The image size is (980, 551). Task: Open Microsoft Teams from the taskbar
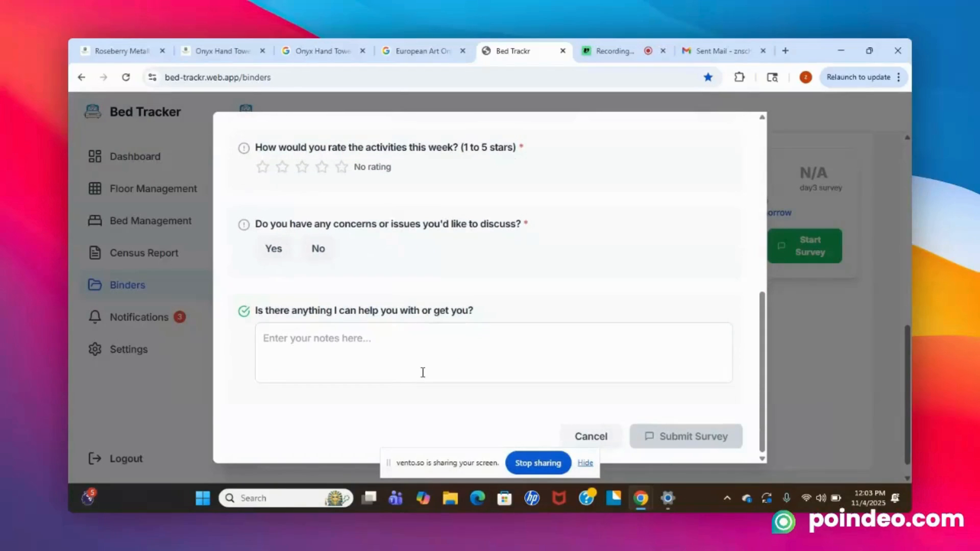point(396,497)
